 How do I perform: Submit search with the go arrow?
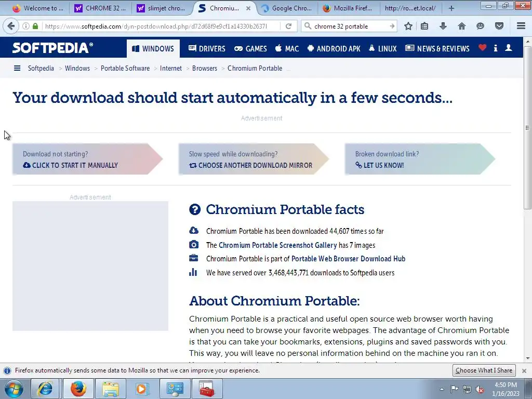click(x=392, y=26)
